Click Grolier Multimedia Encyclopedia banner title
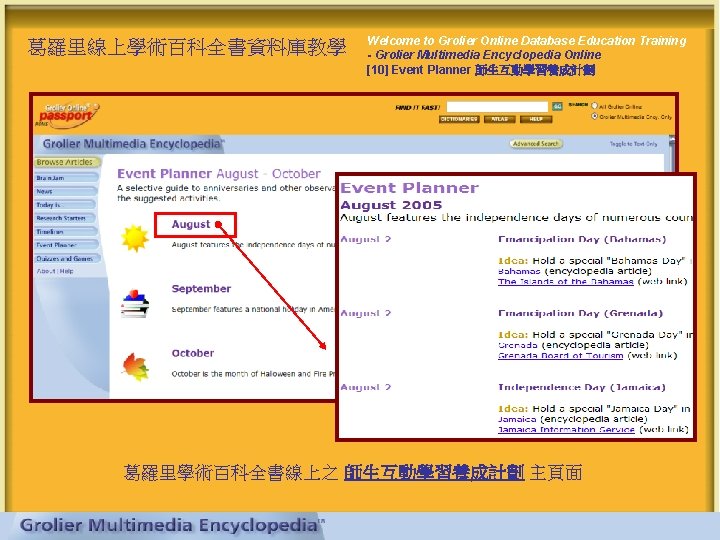Image resolution: width=720 pixels, height=540 pixels. tap(133, 144)
